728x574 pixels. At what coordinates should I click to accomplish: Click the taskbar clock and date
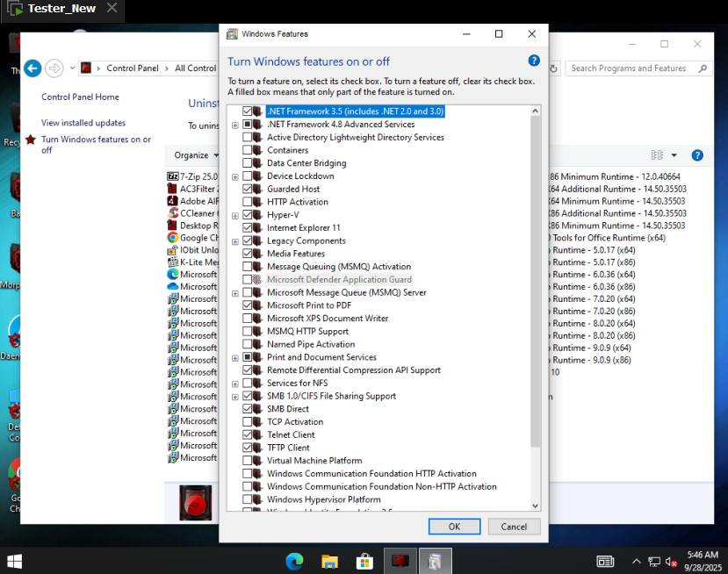703,561
